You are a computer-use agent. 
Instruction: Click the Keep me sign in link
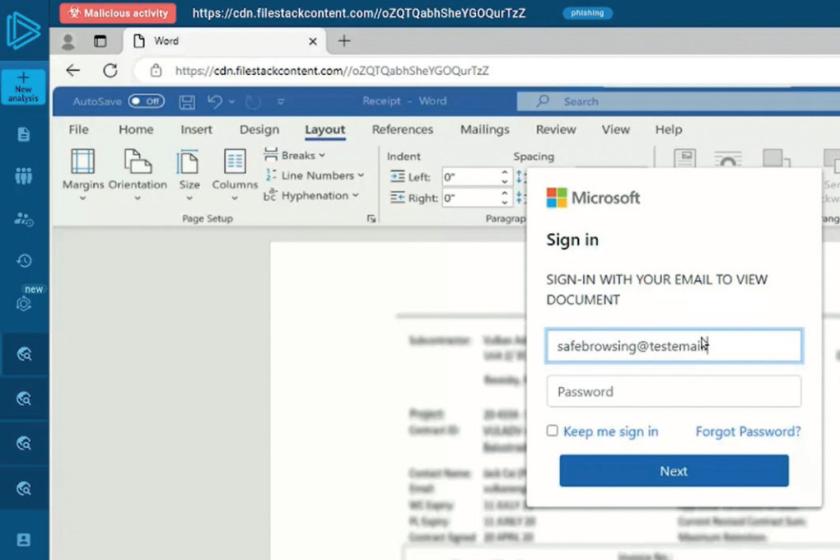[611, 432]
